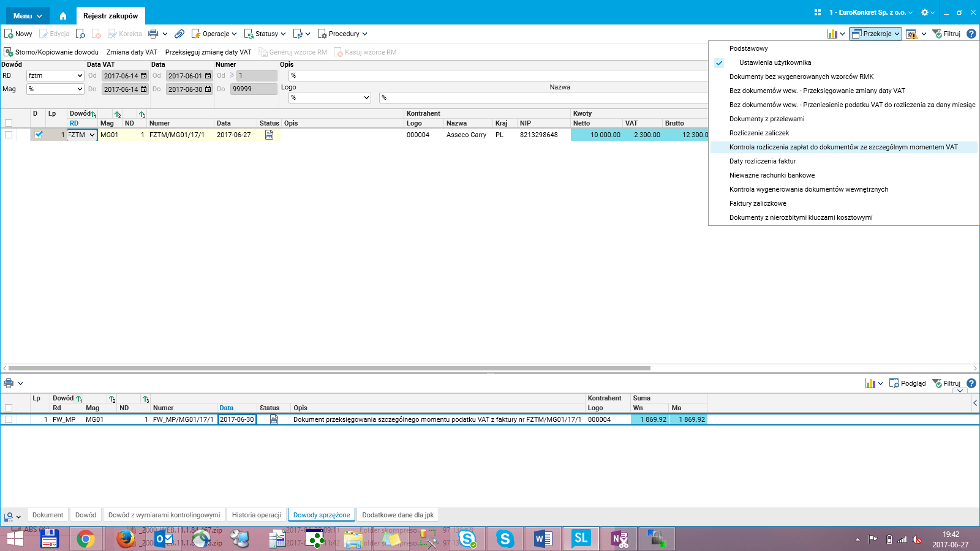
Task: Toggle the D column checkmark for FZTM row
Action: click(39, 135)
